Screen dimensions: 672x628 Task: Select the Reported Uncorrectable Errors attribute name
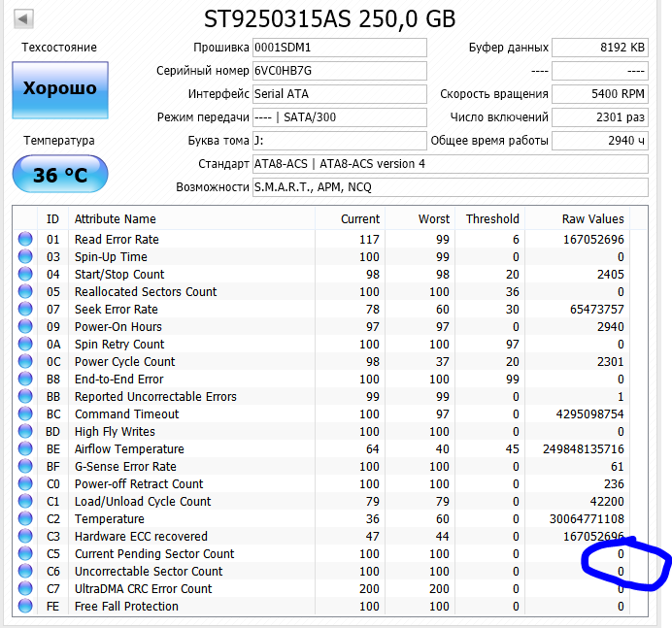[155, 396]
